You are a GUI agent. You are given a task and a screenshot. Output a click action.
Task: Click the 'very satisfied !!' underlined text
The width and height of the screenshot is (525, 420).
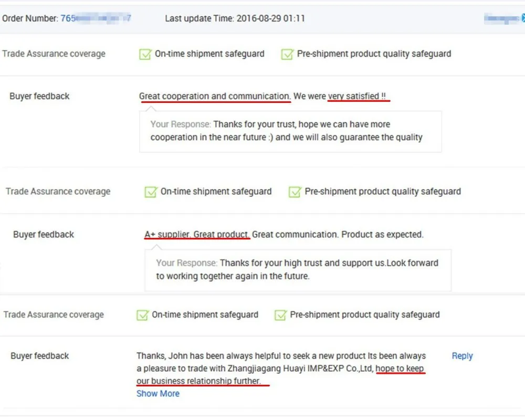coord(357,97)
